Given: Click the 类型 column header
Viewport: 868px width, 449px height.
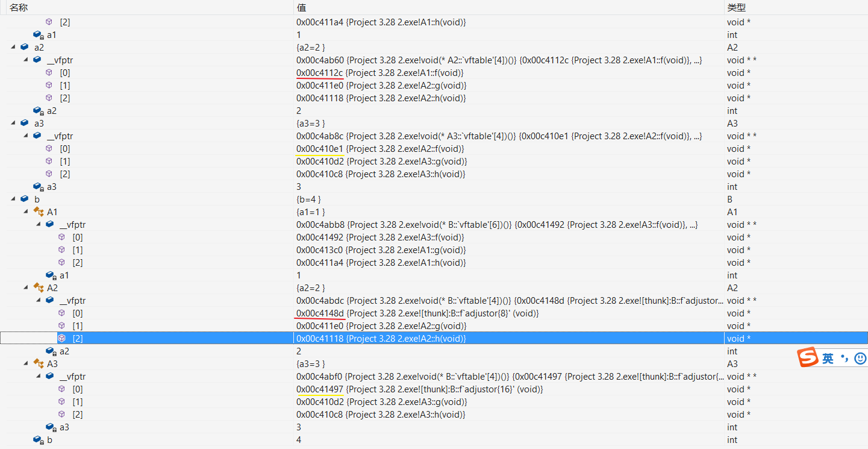Looking at the screenshot, I should click(x=796, y=7).
